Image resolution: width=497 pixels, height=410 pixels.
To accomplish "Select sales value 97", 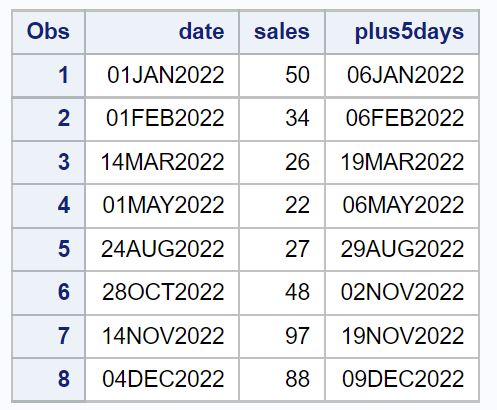I will [282, 336].
